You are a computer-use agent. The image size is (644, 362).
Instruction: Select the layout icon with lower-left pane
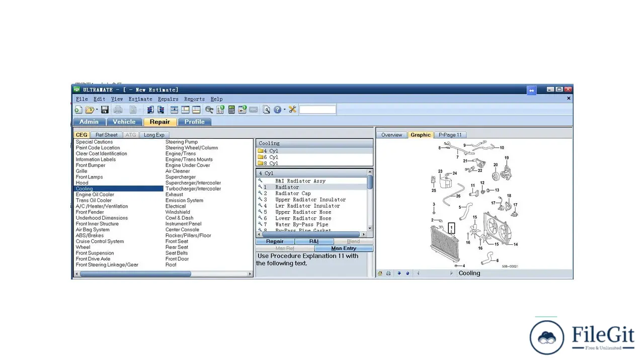(x=185, y=110)
